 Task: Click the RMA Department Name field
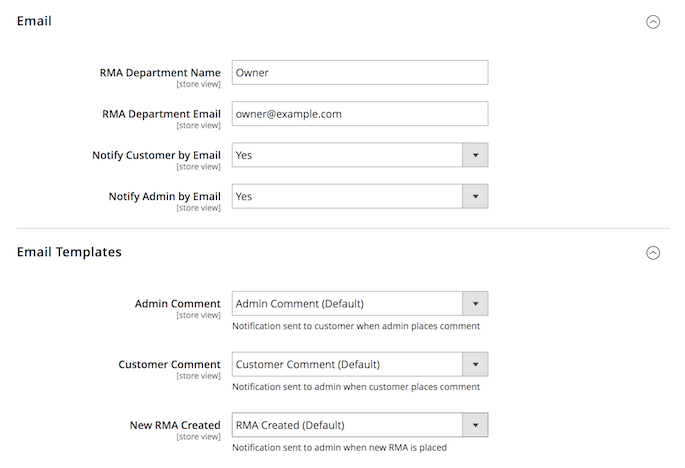[x=360, y=73]
